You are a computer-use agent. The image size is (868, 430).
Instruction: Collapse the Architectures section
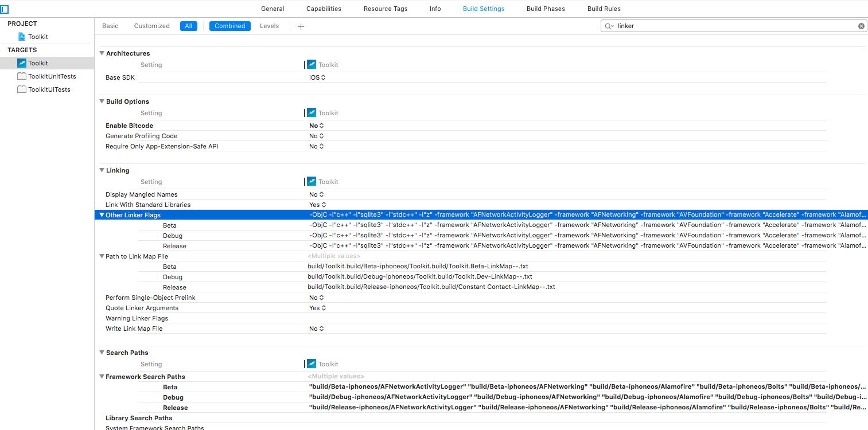pyautogui.click(x=102, y=53)
